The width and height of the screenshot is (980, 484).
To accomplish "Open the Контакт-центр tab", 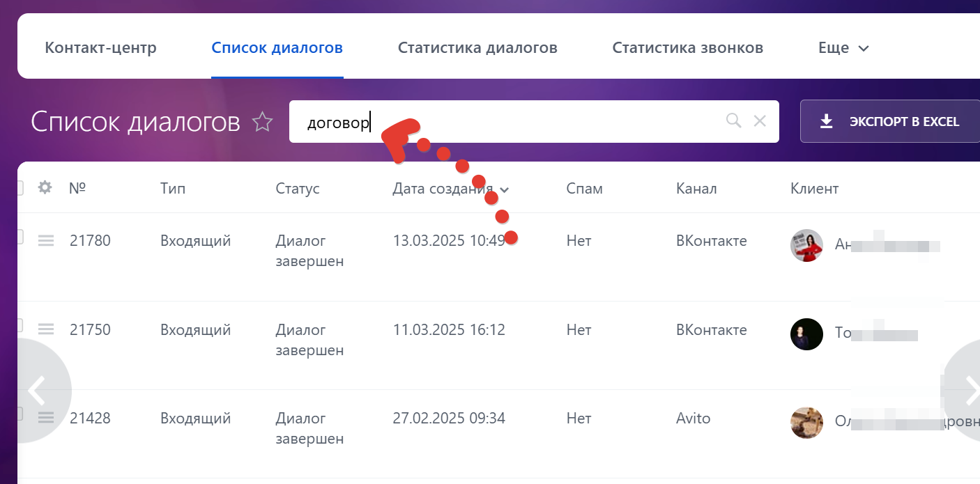I will [100, 48].
